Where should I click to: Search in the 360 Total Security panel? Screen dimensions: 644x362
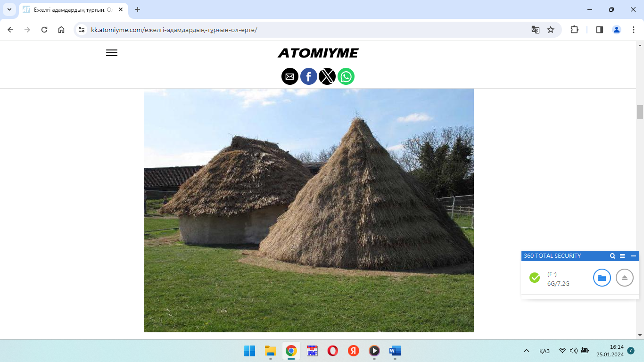612,256
